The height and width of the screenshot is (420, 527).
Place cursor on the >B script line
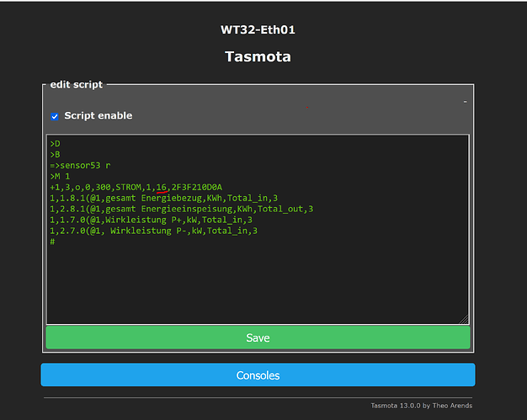55,155
